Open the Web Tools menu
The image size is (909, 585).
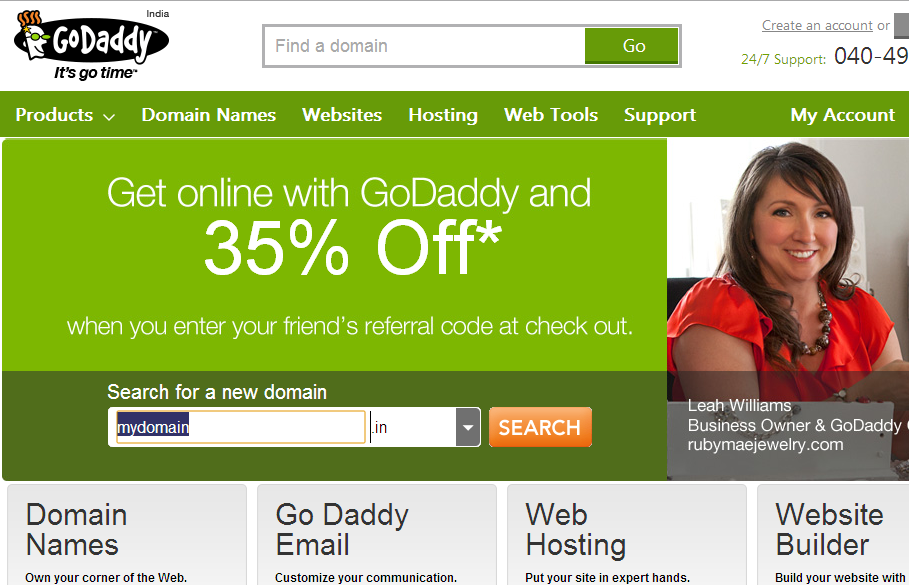pyautogui.click(x=551, y=115)
